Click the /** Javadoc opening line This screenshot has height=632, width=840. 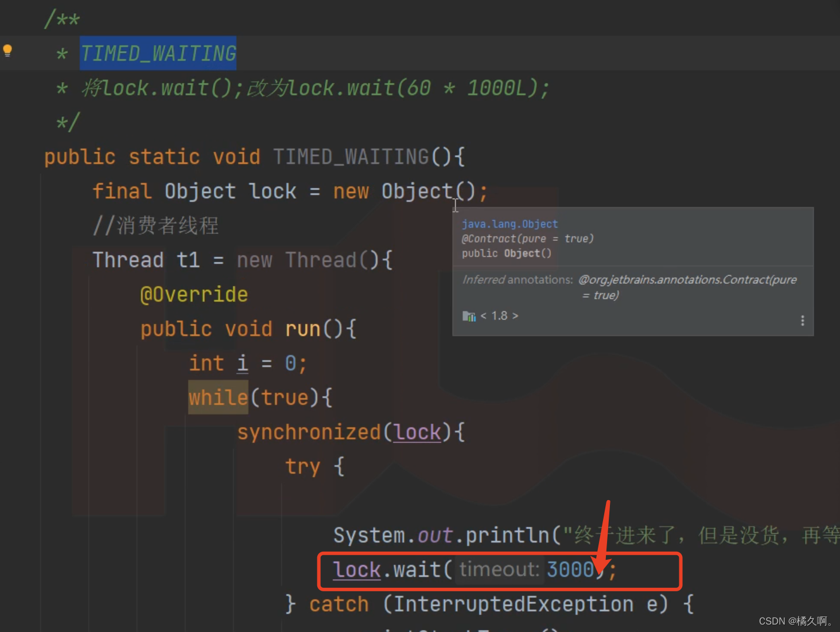62,19
